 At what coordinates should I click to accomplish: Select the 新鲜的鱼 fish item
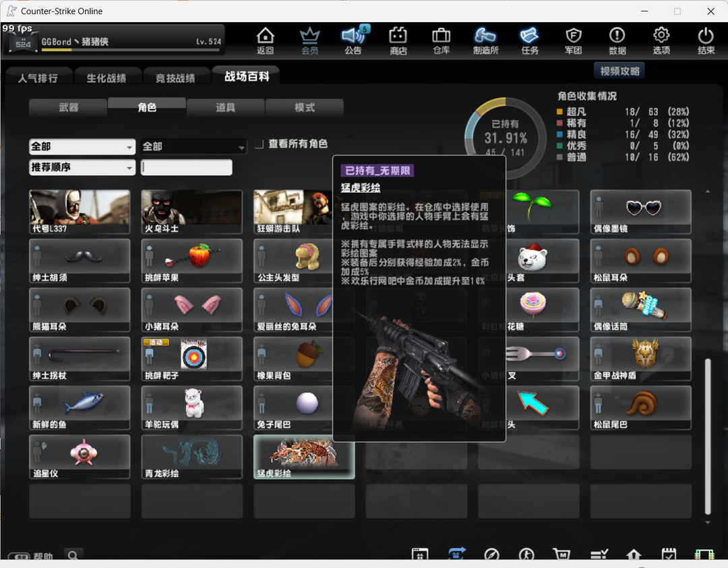coord(80,408)
